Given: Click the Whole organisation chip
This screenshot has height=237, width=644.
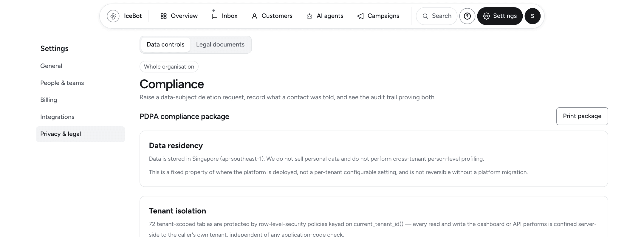Looking at the screenshot, I should coord(169,67).
